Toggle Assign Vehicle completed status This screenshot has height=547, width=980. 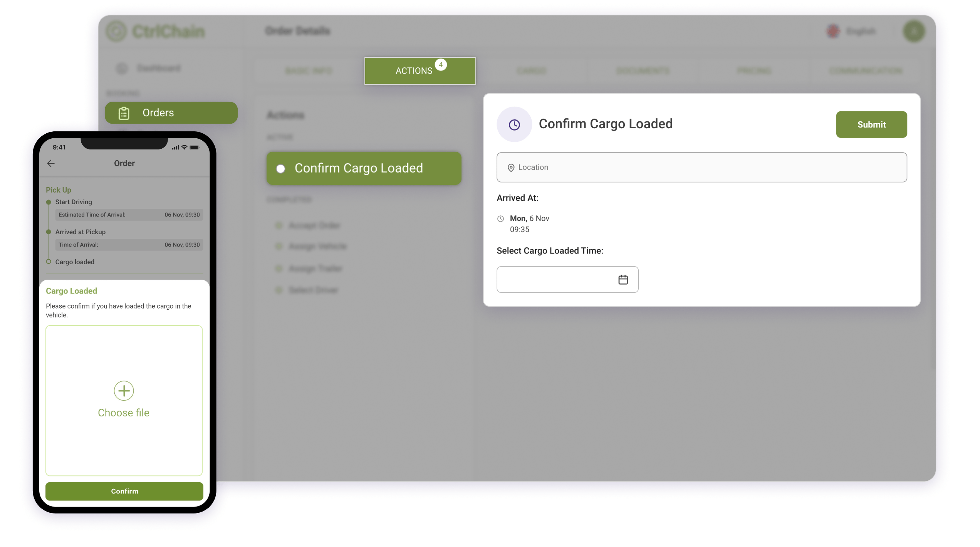tap(279, 246)
